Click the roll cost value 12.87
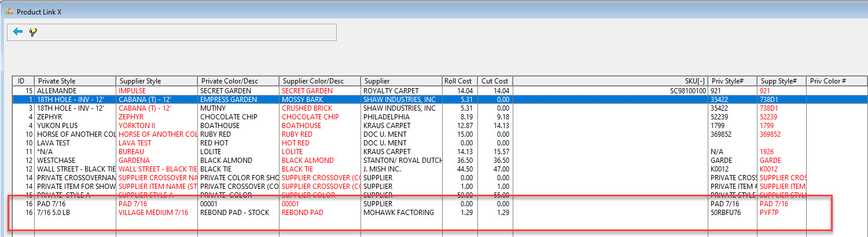The height and width of the screenshot is (237, 868). tap(464, 126)
